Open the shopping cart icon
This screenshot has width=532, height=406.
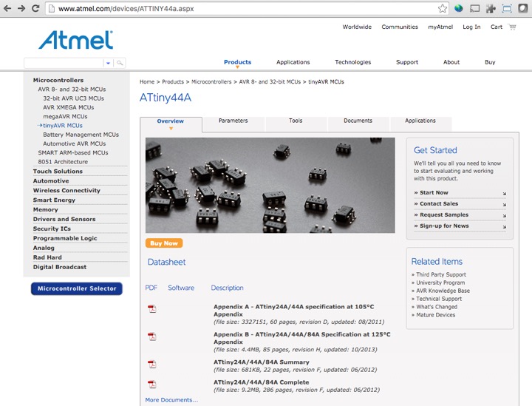tap(512, 27)
